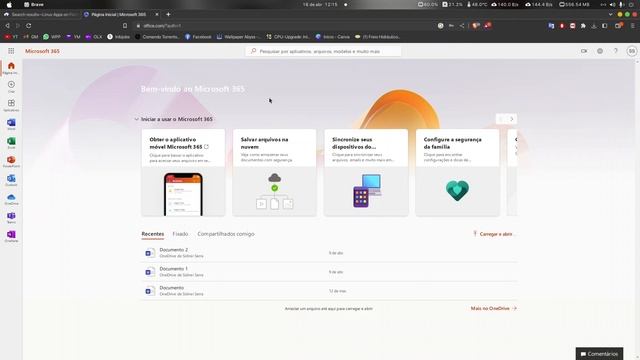Open the 'Salvar arquivos na nuvem' card
640x360 pixels.
(275, 173)
